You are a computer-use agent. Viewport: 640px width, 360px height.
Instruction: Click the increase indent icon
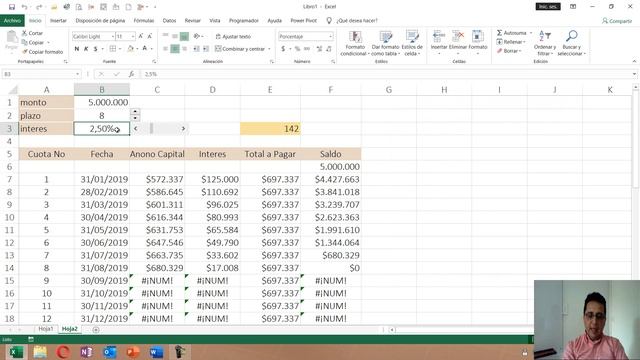pyautogui.click(x=206, y=49)
